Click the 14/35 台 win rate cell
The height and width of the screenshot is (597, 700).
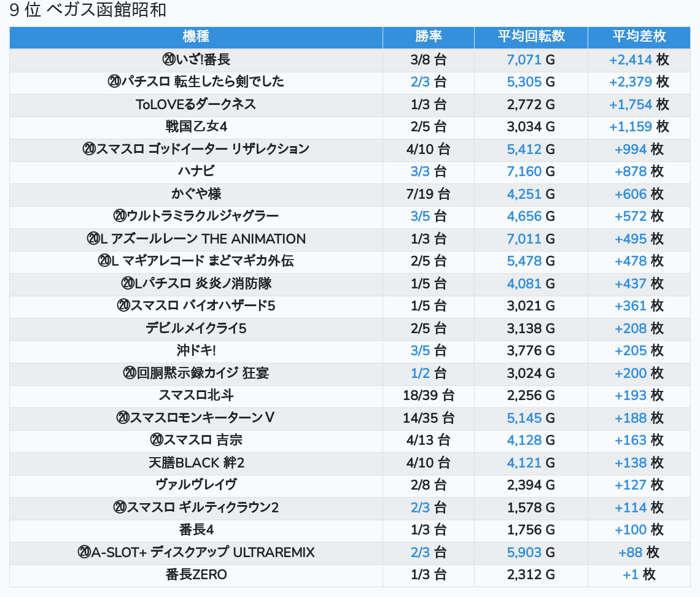click(x=428, y=418)
